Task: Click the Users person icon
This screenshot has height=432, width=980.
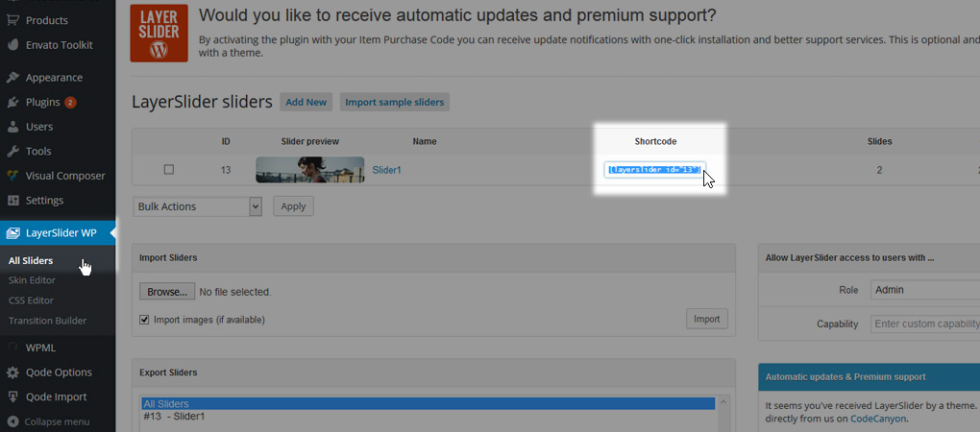Action: (12, 127)
